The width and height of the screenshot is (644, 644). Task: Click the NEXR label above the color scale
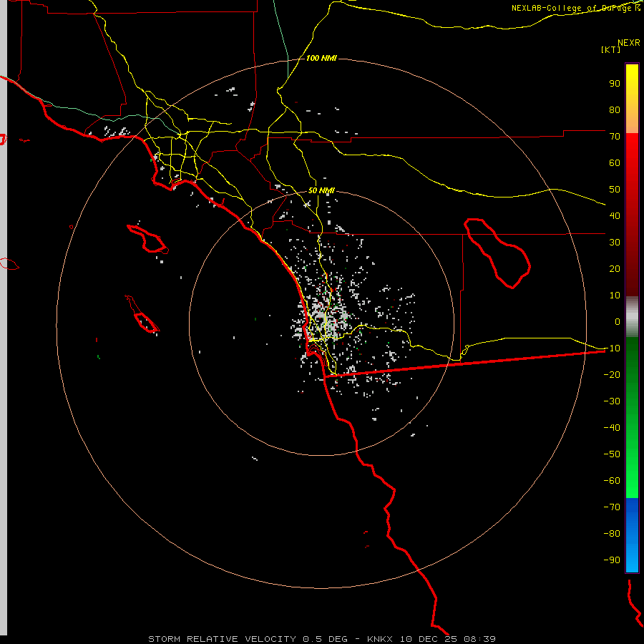(x=629, y=43)
